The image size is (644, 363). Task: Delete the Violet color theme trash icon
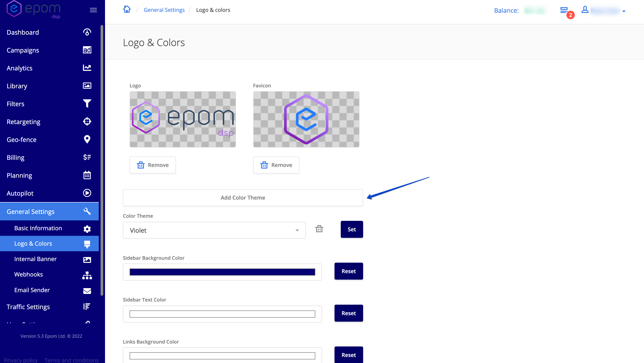click(319, 229)
